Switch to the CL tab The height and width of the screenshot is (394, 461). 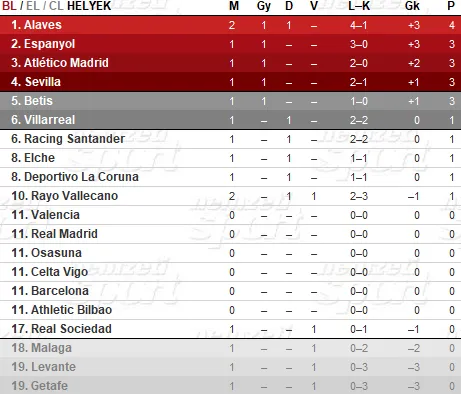click(56, 6)
